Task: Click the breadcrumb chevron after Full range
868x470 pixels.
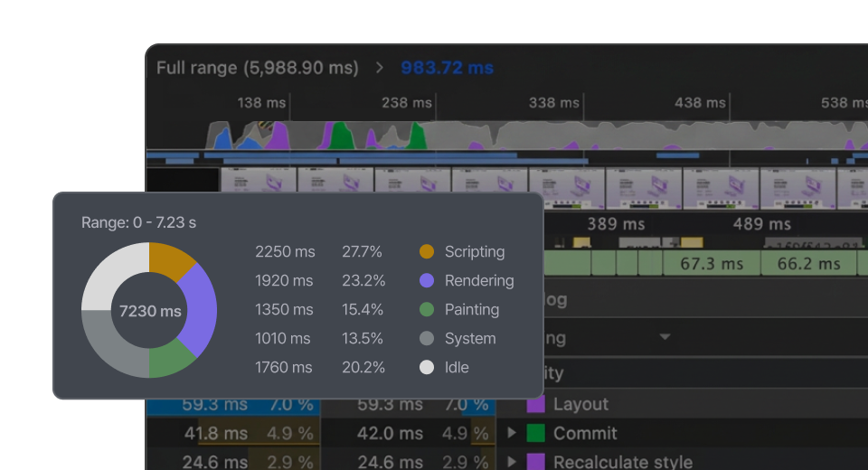Action: tap(379, 68)
